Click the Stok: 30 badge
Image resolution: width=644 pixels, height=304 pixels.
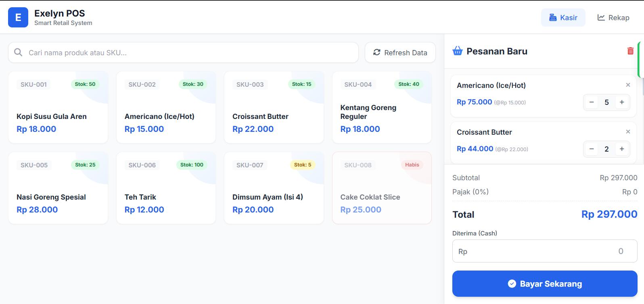(x=193, y=84)
